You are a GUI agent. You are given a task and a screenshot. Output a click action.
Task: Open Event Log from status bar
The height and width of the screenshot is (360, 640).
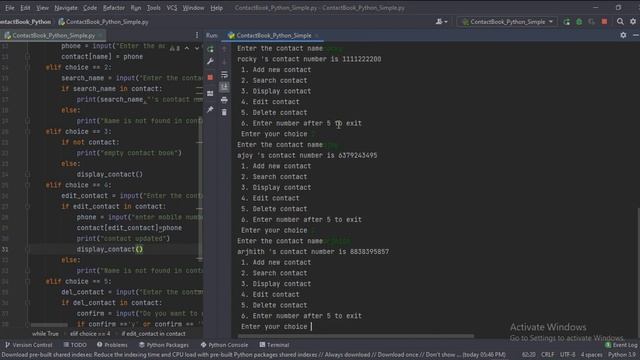[621, 345]
